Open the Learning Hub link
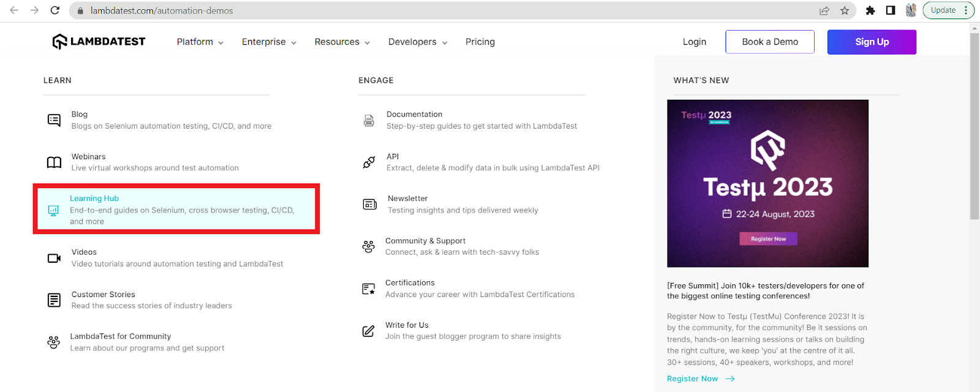The width and height of the screenshot is (980, 392). (x=94, y=198)
